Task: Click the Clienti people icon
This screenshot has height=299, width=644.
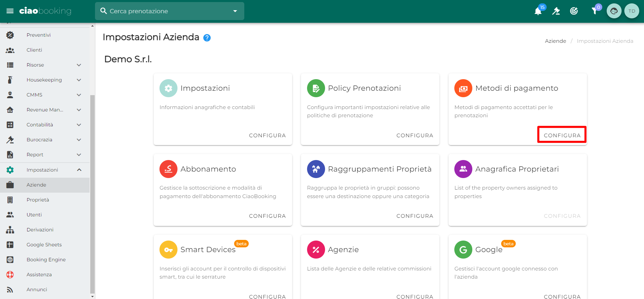Action: 10,50
